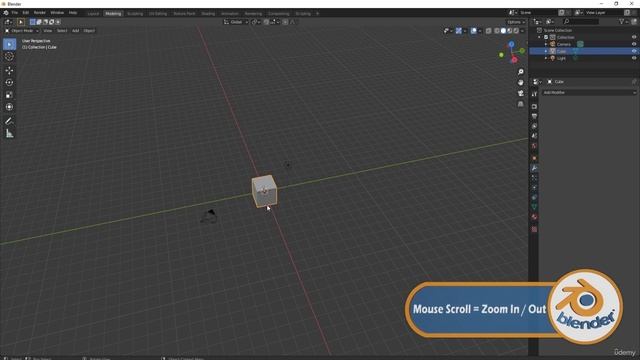Screen dimensions: 640x360
Task: Switch to solid viewport shading
Action: pyautogui.click(x=503, y=31)
